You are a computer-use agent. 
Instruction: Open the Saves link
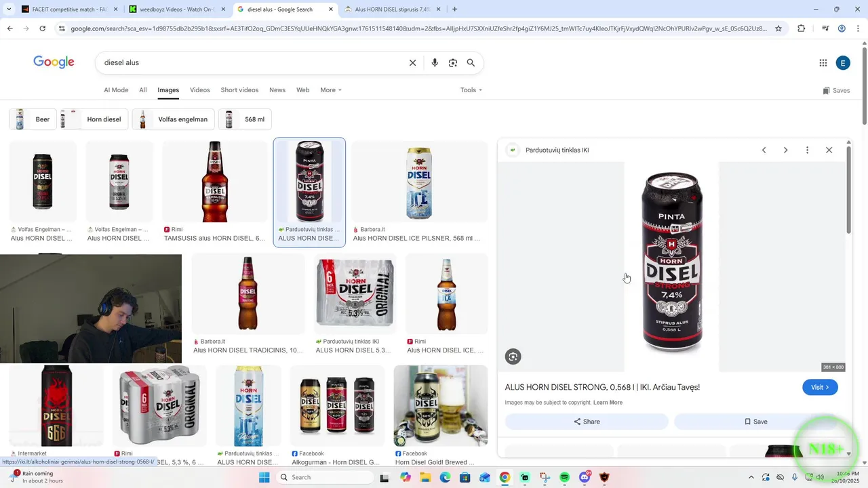(836, 90)
